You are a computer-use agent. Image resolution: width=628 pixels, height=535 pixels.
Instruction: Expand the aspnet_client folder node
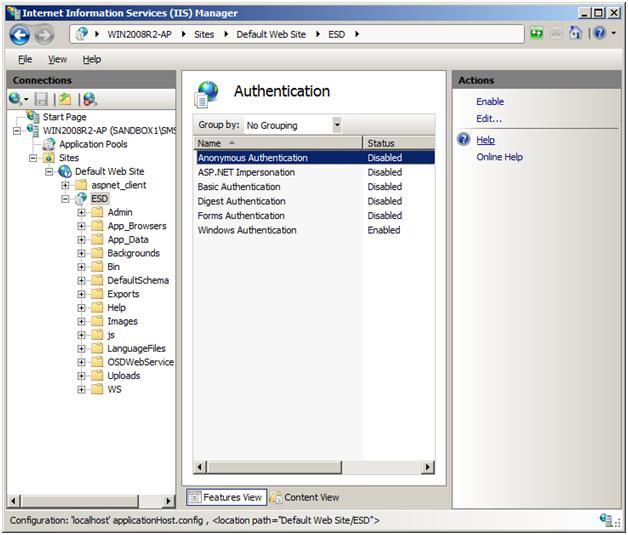pyautogui.click(x=65, y=185)
